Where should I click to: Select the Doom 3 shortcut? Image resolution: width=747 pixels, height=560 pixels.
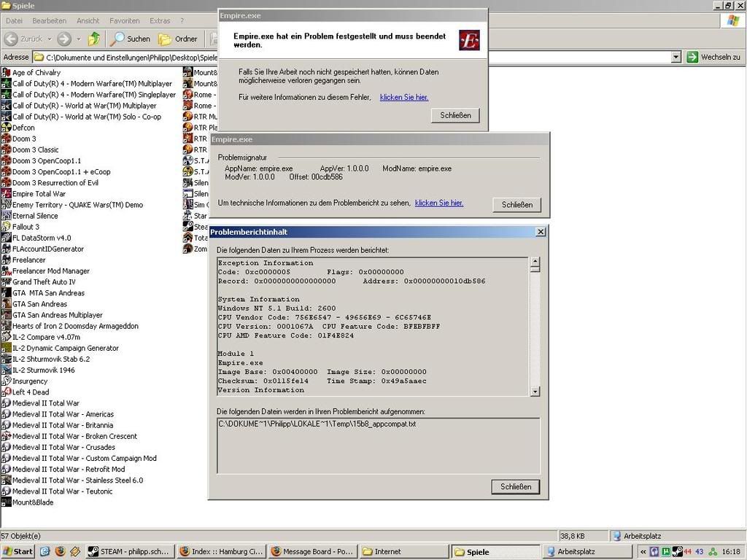pos(18,139)
